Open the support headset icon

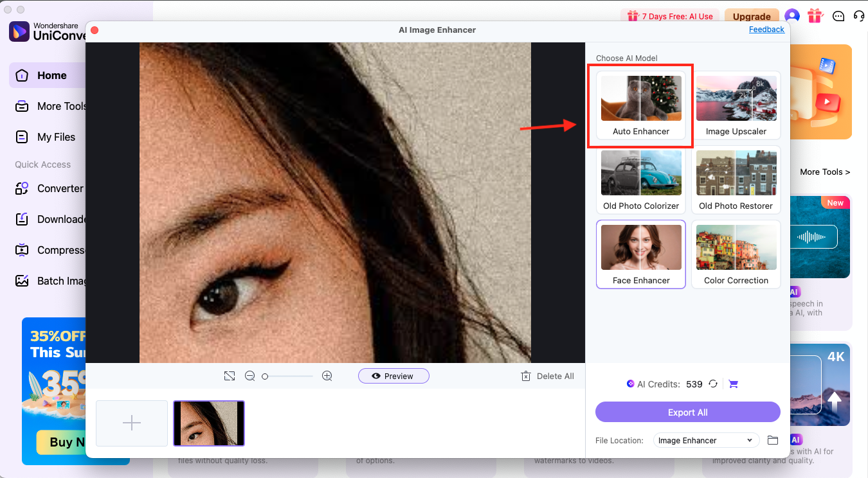(859, 16)
